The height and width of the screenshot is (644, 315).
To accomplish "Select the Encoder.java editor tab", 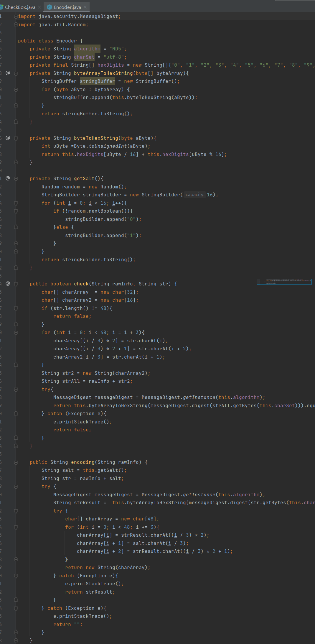I will tap(67, 7).
